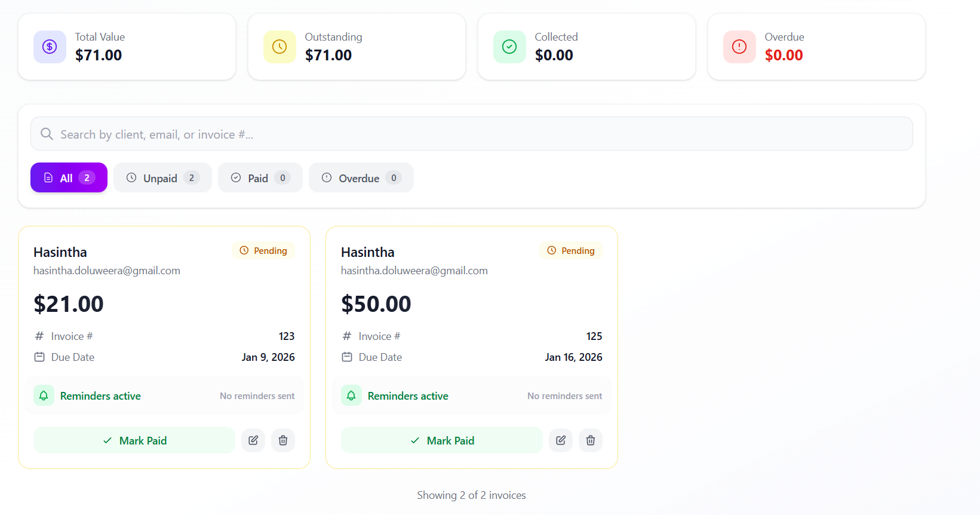Click the green check icon on Collected card
Screen dimensions: 980x515
[x=509, y=47]
